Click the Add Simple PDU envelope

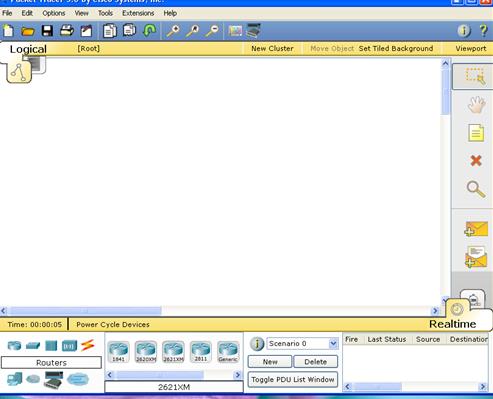pos(476,229)
